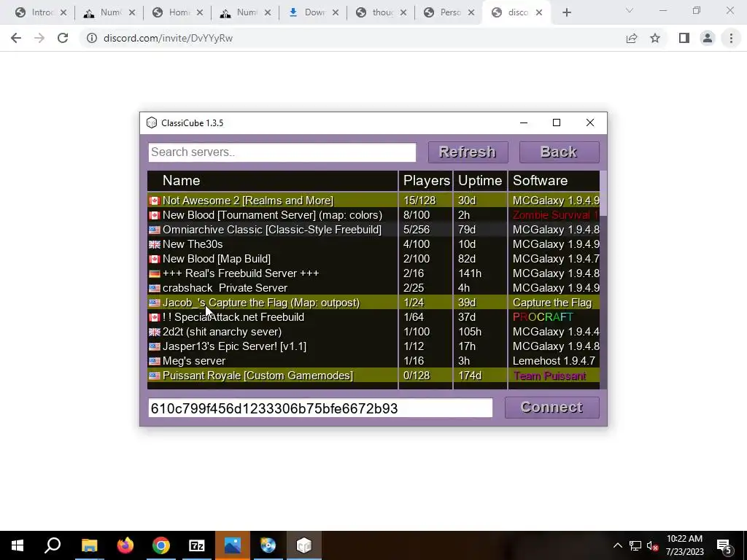Go back in Chrome browser

(16, 38)
